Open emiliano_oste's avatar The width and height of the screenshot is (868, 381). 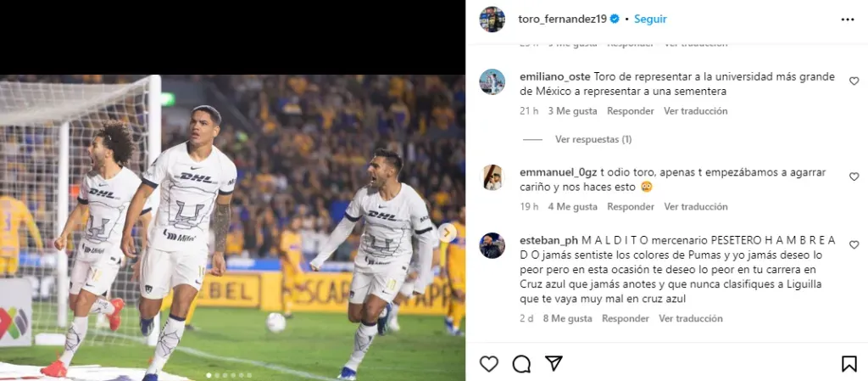coord(492,81)
